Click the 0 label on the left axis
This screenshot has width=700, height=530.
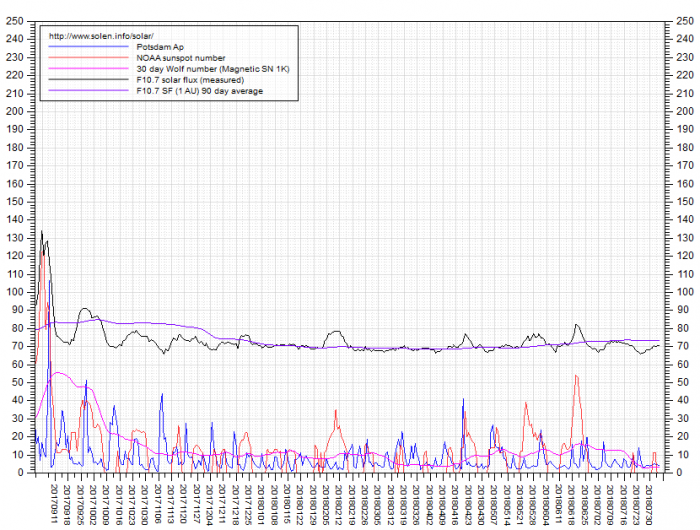21,472
